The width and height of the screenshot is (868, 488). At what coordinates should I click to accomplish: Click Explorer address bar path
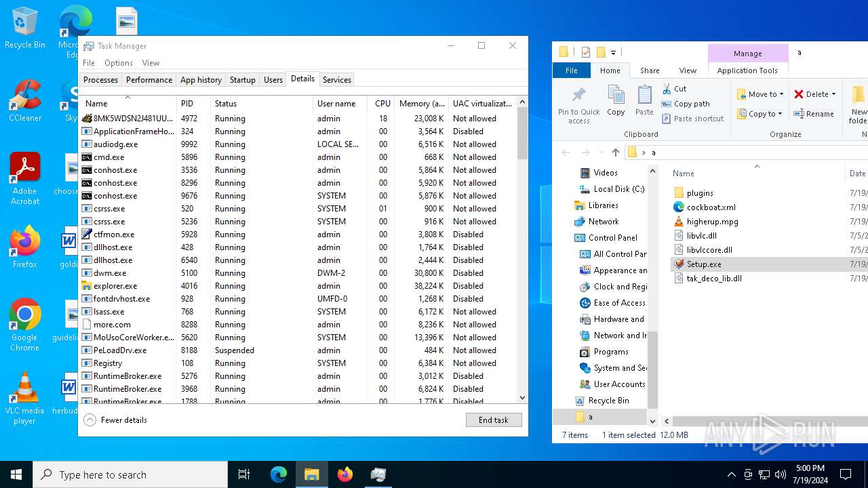coord(746,152)
